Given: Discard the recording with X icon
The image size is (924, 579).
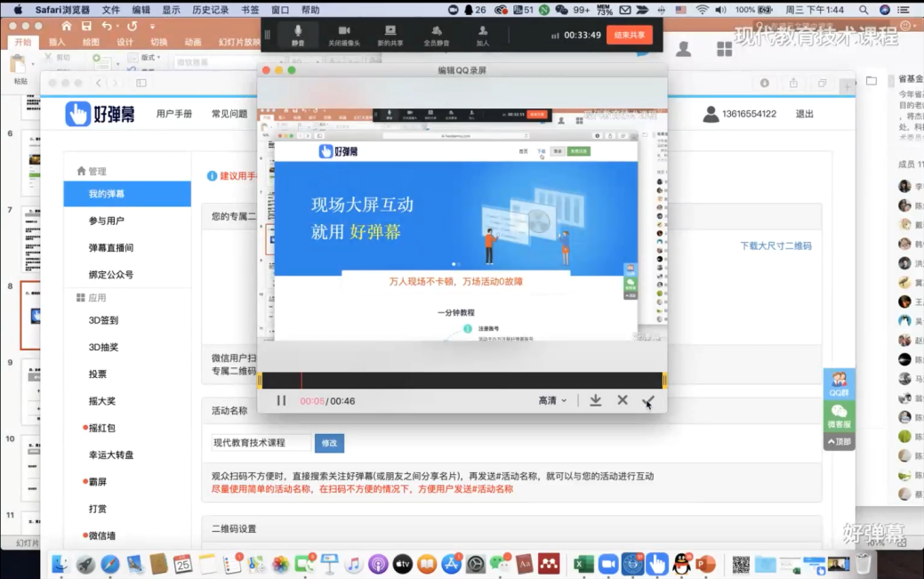Looking at the screenshot, I should pos(623,401).
